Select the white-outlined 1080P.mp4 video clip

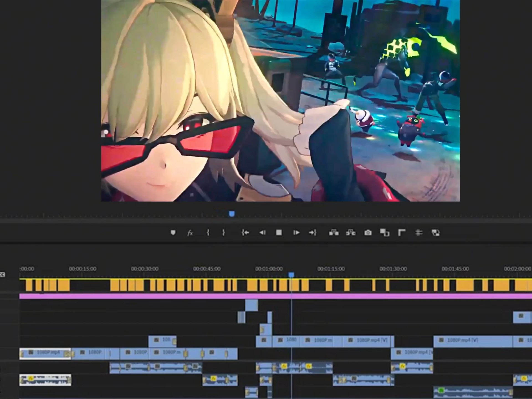click(x=45, y=354)
